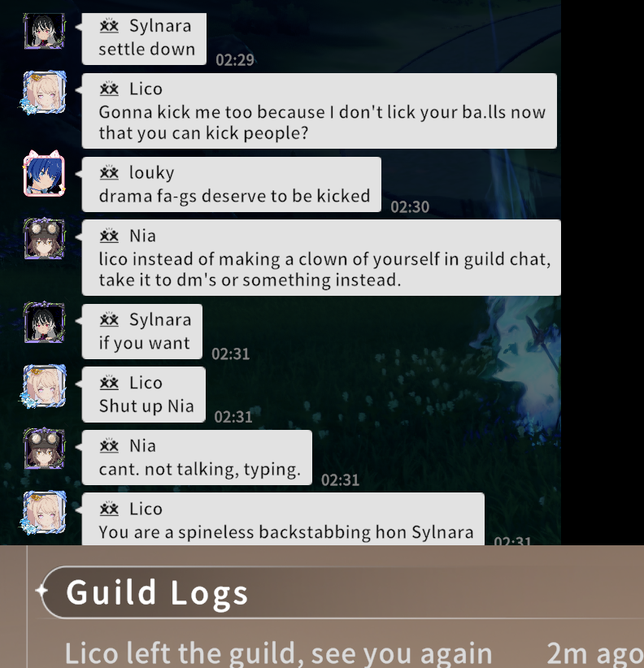Viewport: 644px width, 668px height.
Task: Click Nia's "take it to dm's" message bubble
Action: click(321, 258)
